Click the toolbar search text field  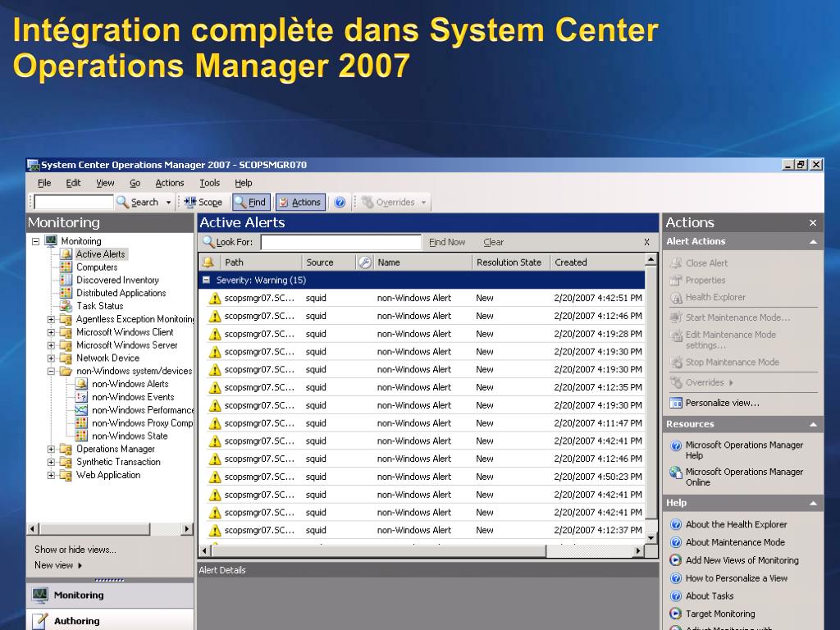pos(74,202)
